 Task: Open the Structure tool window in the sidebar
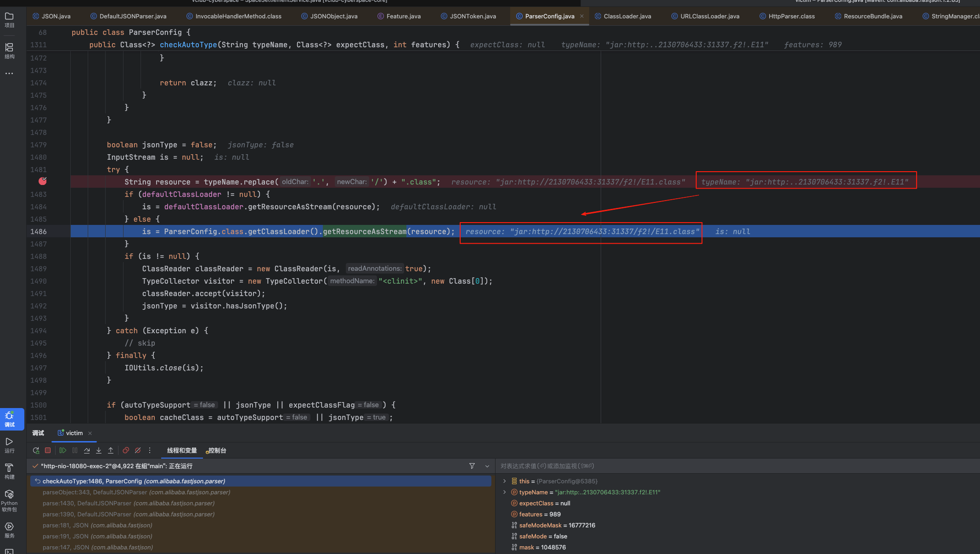tap(9, 50)
